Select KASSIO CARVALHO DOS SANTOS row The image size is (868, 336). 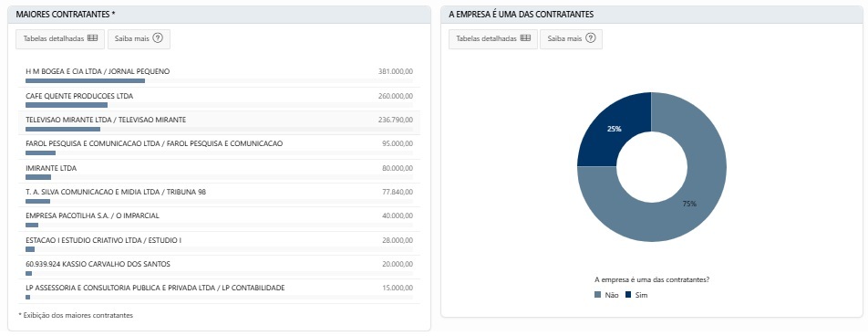219,268
